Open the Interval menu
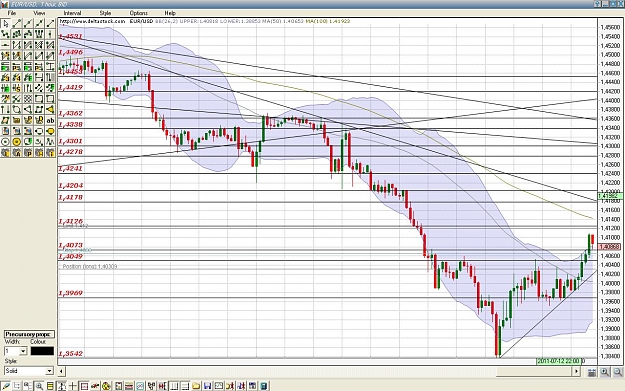Image resolution: width=625 pixels, height=391 pixels. tap(72, 13)
